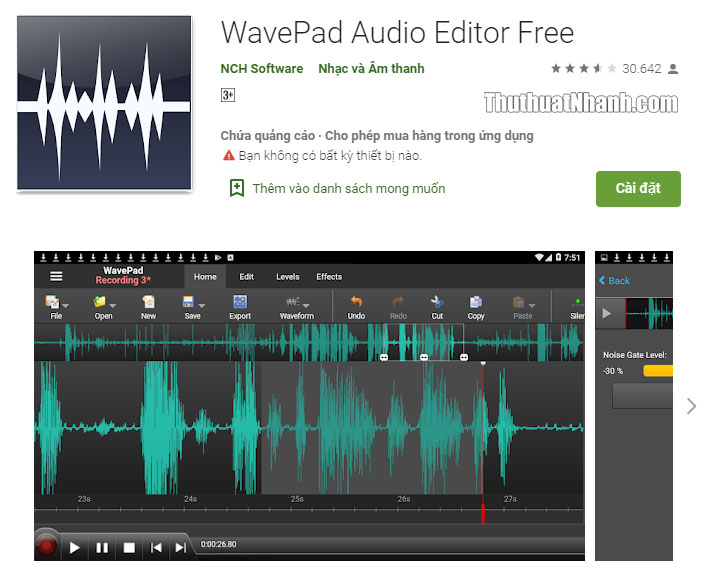Click the Paste clipboard icon
Viewport: 709px width, 579px height.
518,301
